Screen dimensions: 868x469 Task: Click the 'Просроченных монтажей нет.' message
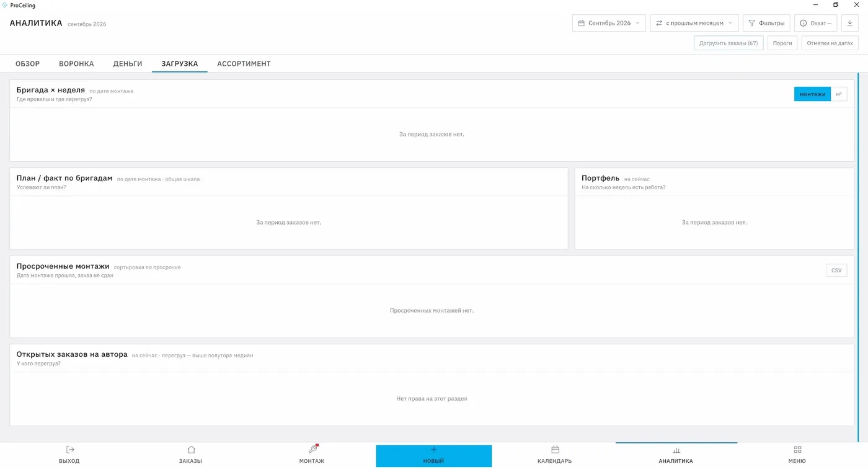tap(432, 311)
